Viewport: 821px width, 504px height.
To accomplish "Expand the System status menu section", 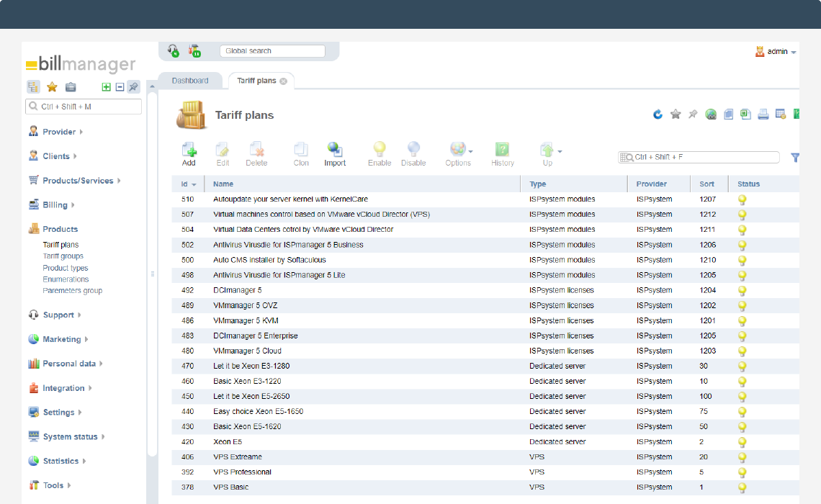I will pyautogui.click(x=66, y=436).
